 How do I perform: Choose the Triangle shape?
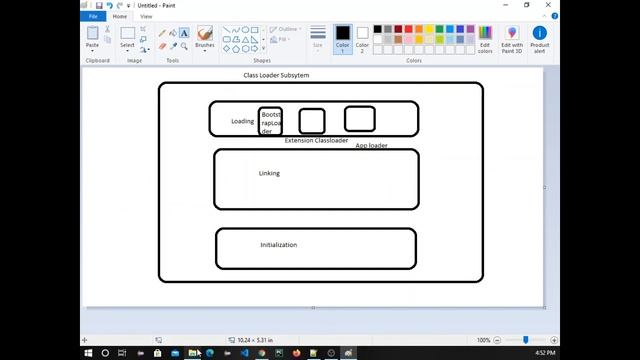[x=245, y=40]
